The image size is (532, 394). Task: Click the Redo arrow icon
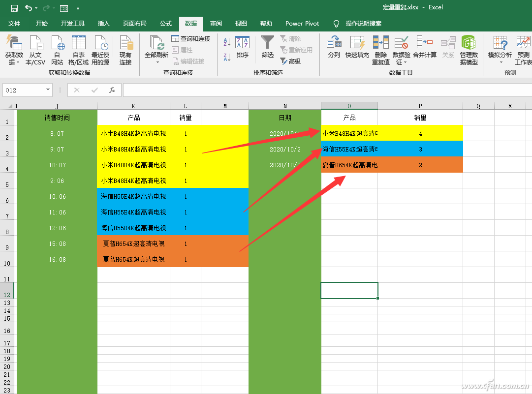tap(46, 8)
